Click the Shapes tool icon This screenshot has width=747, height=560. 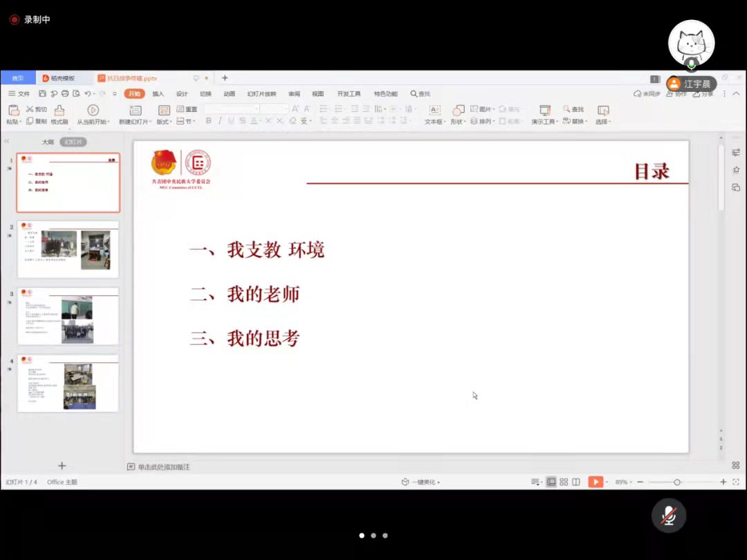pyautogui.click(x=458, y=110)
